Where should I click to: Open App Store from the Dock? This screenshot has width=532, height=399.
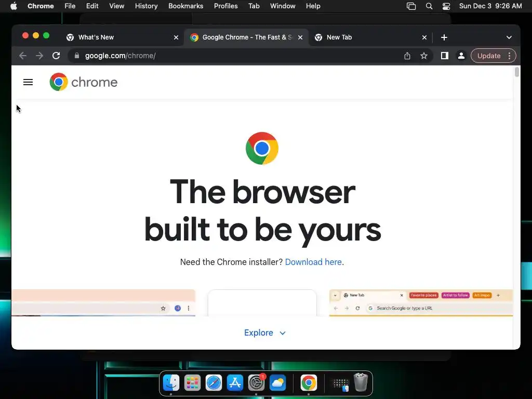(x=235, y=383)
